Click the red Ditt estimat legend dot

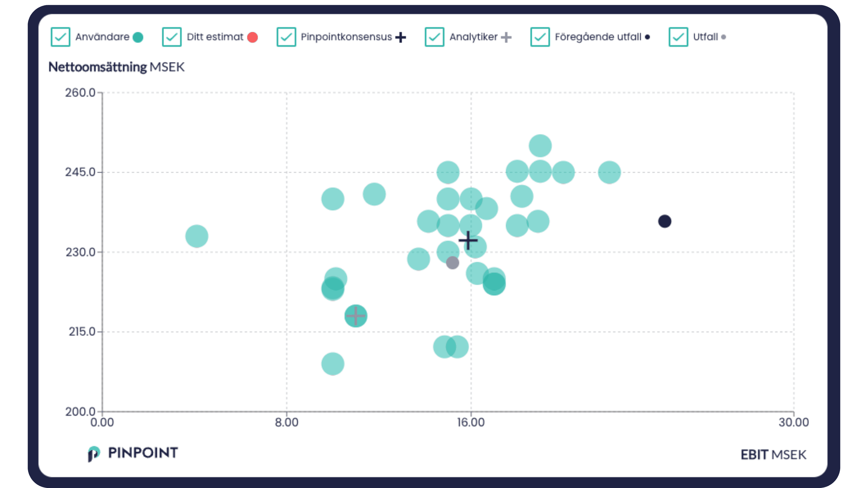pos(252,37)
